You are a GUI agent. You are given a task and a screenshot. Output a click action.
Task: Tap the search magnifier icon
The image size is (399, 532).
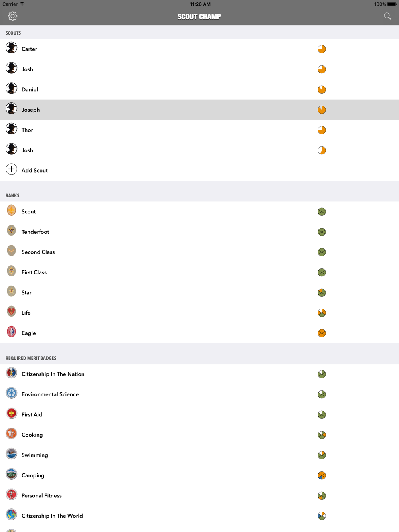(x=387, y=16)
